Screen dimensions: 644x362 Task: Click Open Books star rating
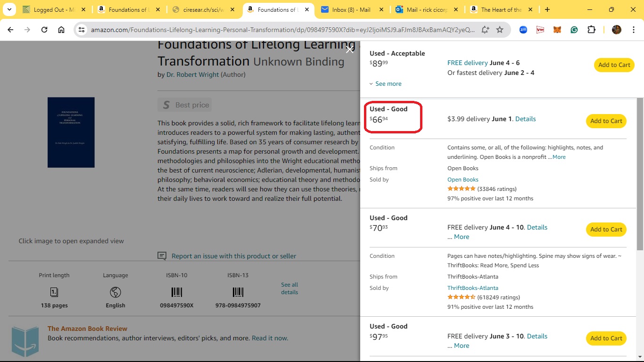pos(462,189)
